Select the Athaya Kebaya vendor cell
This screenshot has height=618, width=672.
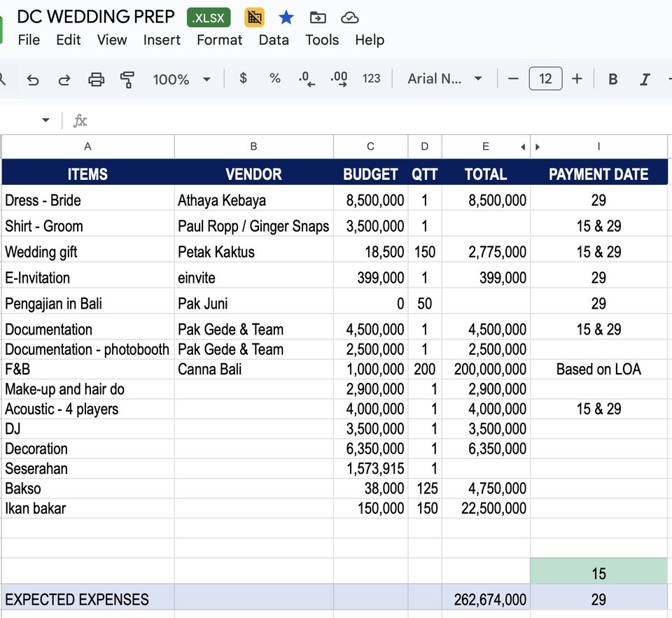(253, 199)
